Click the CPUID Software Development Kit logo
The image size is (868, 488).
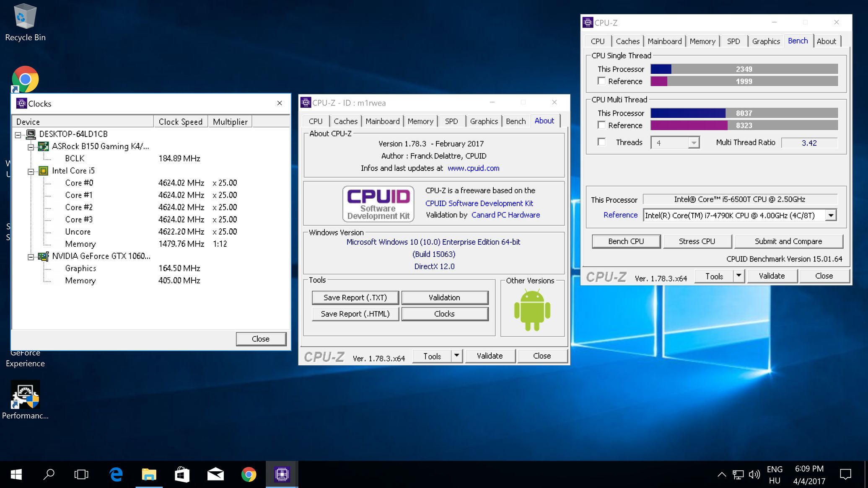[378, 204]
